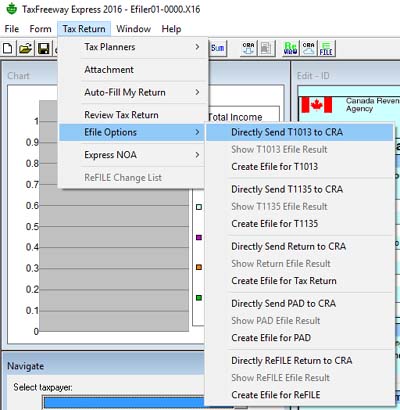Click the TaxFreeway app icon in title bar

coord(11,9)
